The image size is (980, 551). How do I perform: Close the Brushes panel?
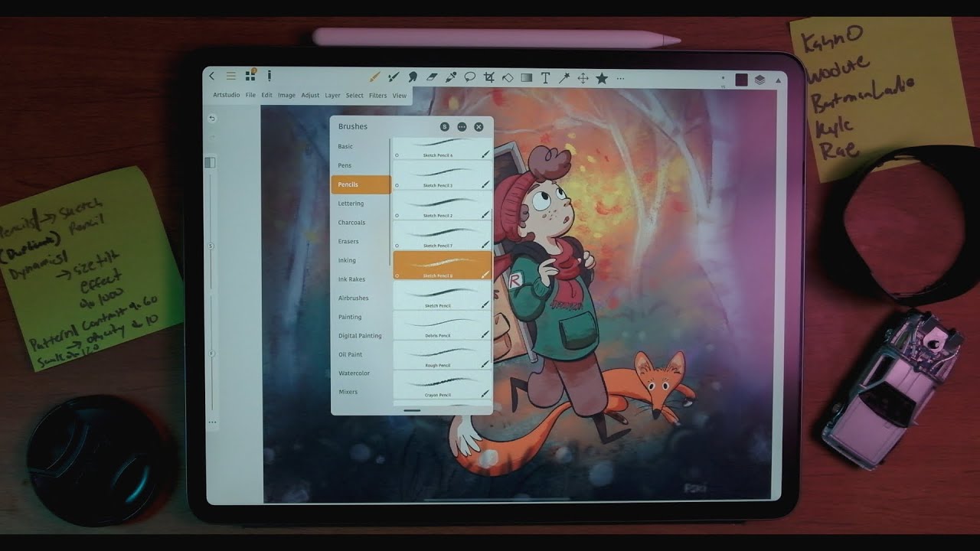click(479, 127)
